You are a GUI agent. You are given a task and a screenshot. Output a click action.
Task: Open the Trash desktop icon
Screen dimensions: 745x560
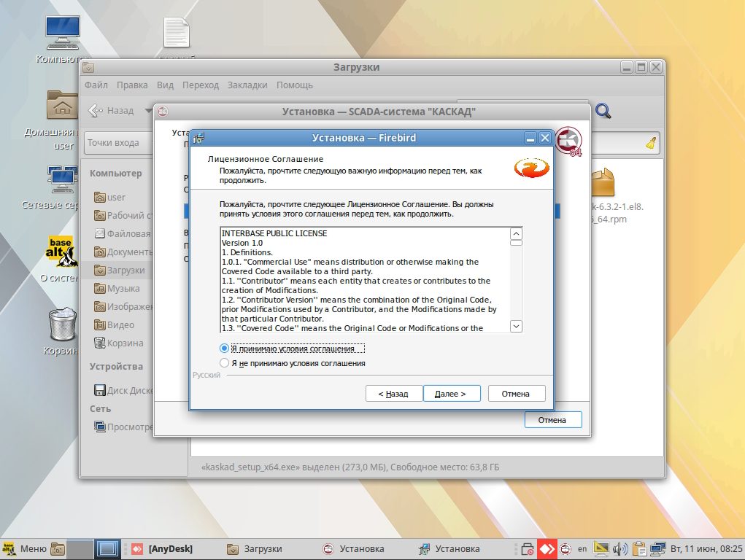tap(63, 325)
